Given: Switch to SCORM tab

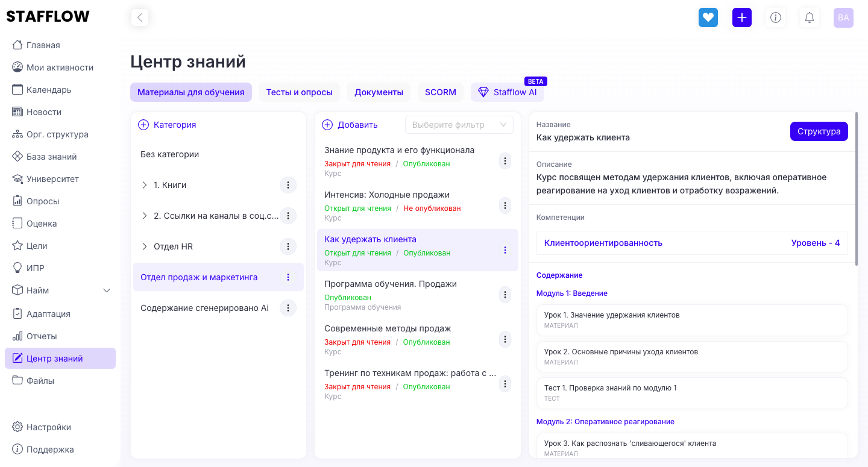Looking at the screenshot, I should [x=441, y=92].
